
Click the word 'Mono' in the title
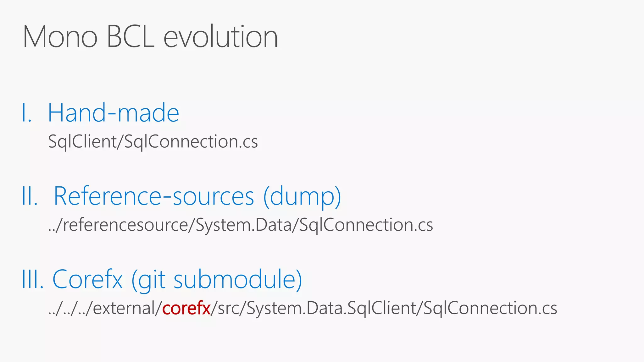tap(60, 37)
